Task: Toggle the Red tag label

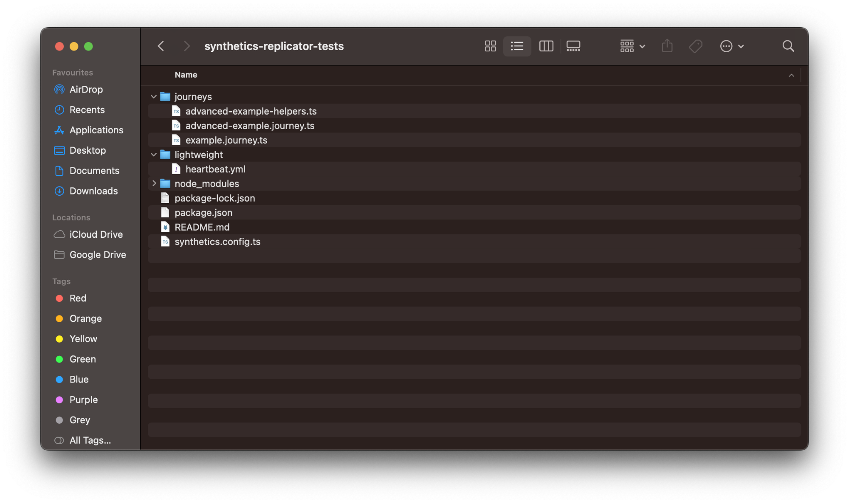Action: pos(77,298)
